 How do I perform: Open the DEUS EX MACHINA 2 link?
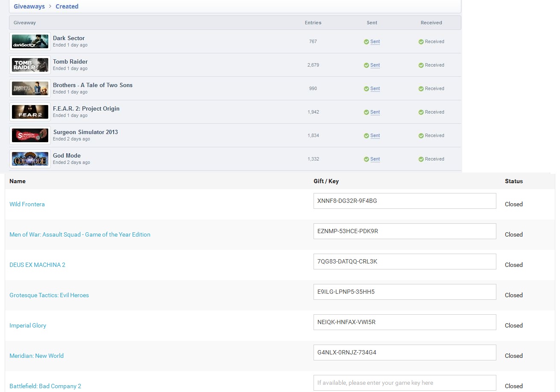(37, 265)
